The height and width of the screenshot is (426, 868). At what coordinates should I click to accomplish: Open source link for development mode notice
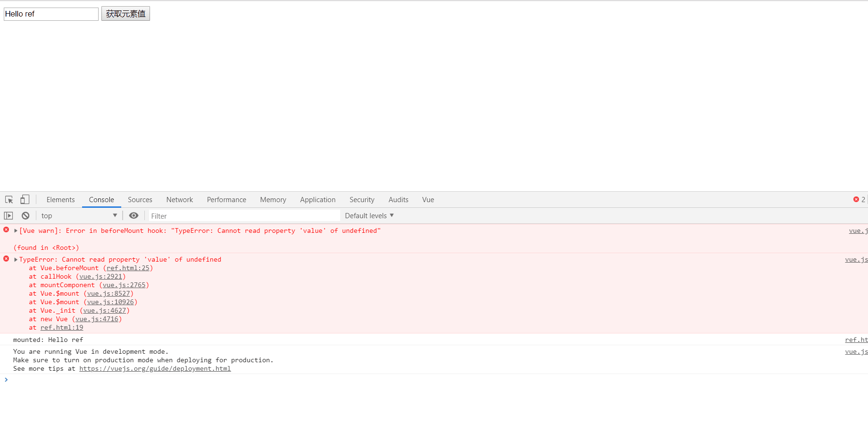click(x=856, y=352)
